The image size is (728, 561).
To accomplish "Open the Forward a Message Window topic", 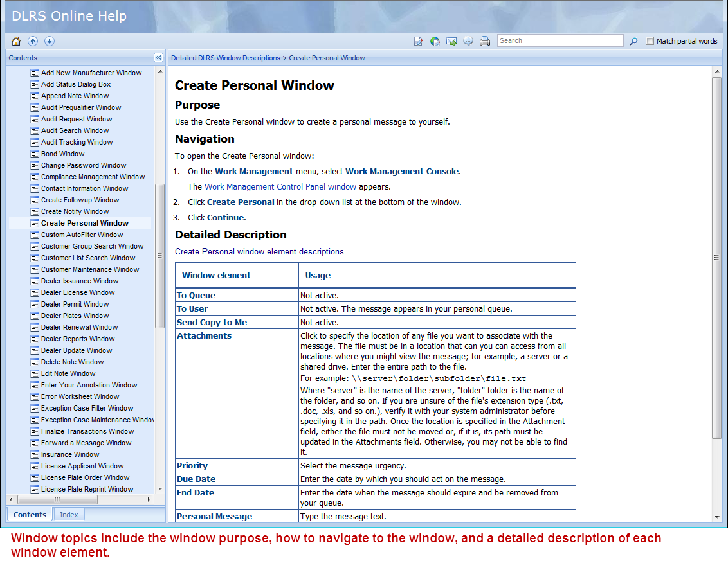I will 86,443.
